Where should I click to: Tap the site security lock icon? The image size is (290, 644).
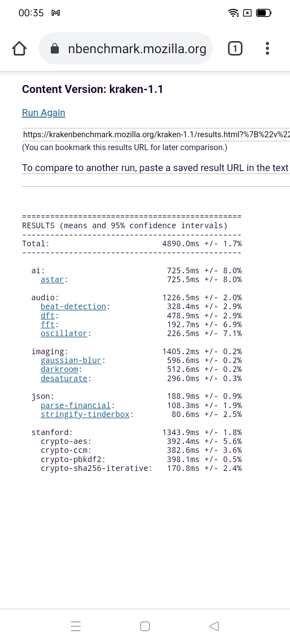point(55,49)
